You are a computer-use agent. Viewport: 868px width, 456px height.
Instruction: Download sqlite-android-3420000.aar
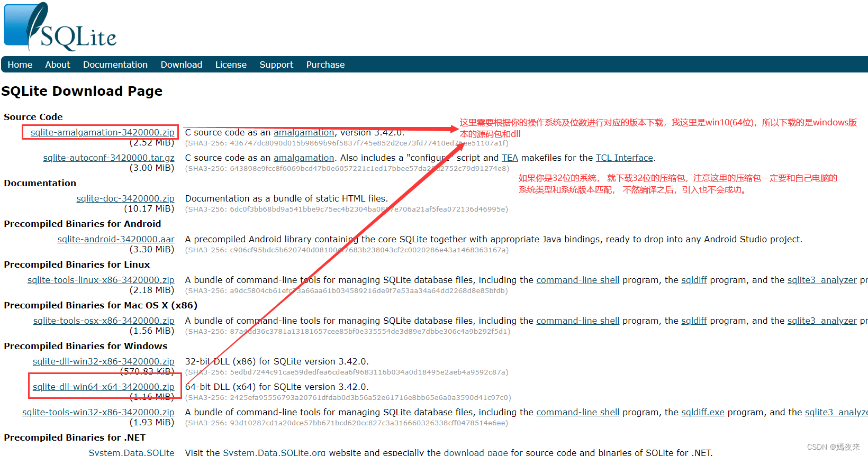tap(116, 239)
